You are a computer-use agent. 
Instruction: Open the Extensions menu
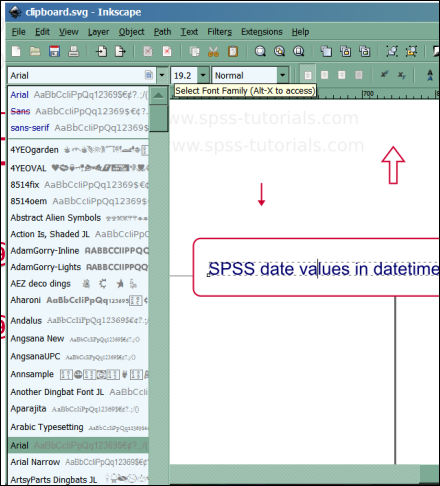(262, 32)
